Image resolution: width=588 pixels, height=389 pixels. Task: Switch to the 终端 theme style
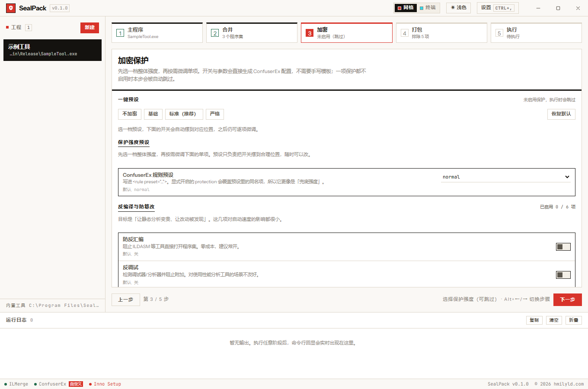[428, 8]
